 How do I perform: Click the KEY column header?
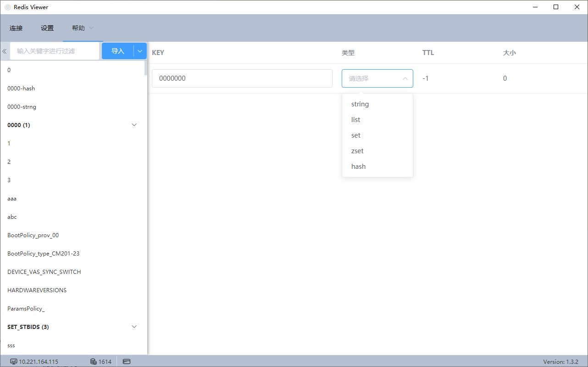(158, 53)
